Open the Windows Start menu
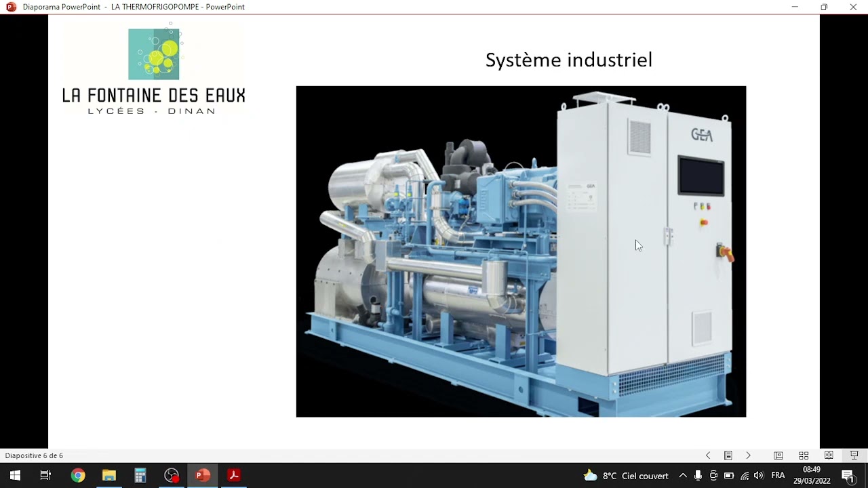Screen dimensions: 868x488 pos(15,476)
